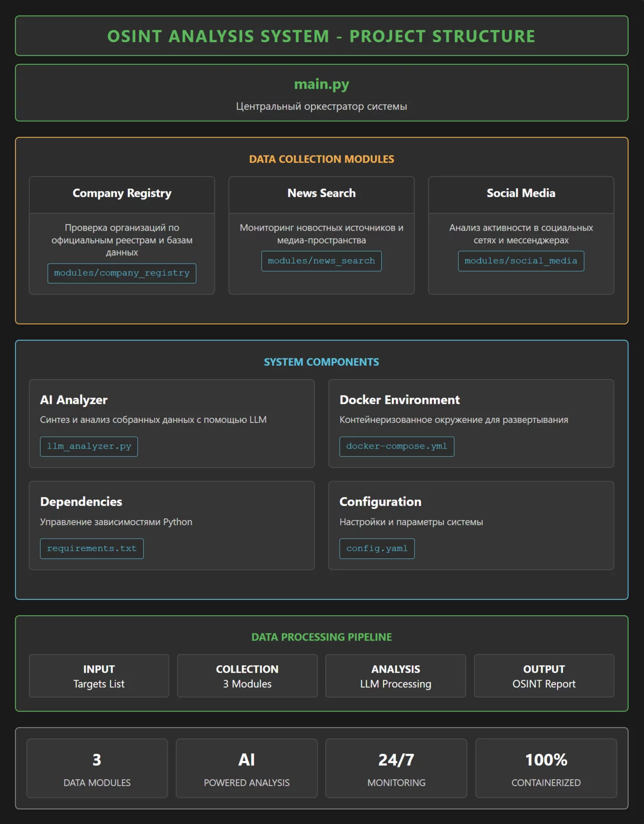Click the AI Powered Analysis stat card

247,768
